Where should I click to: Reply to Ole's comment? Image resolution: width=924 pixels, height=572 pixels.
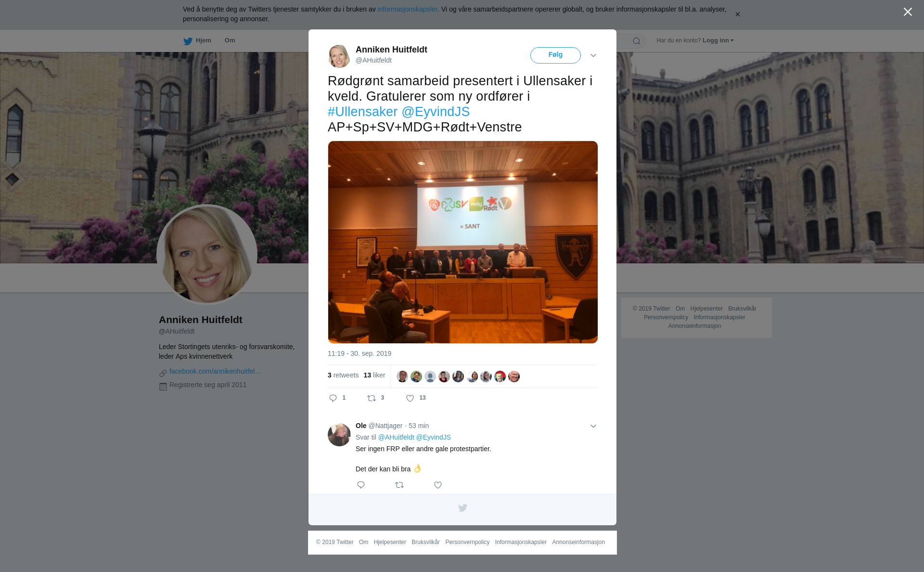tap(361, 485)
